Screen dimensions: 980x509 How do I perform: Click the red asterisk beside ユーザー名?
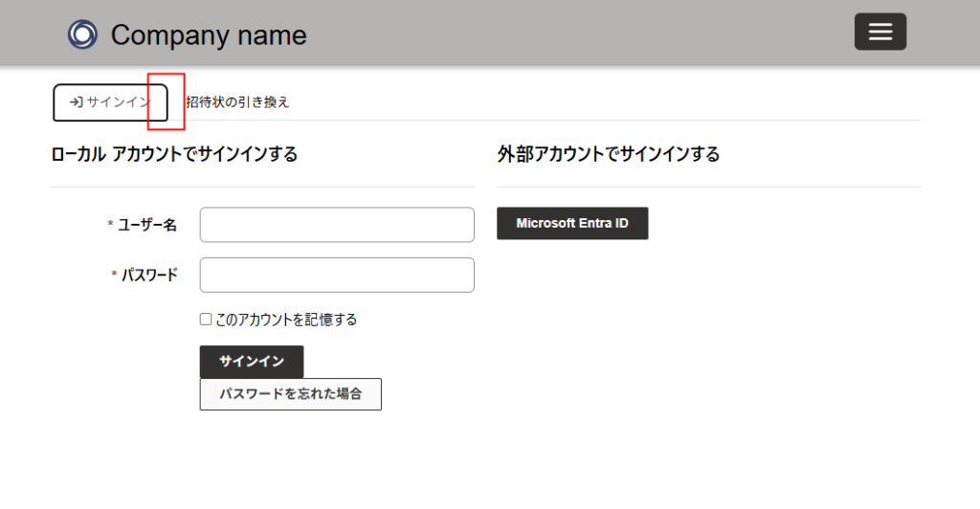coord(110,225)
